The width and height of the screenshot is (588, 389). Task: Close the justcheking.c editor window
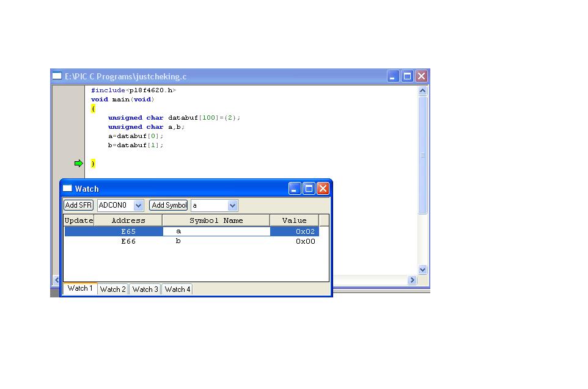[421, 76]
